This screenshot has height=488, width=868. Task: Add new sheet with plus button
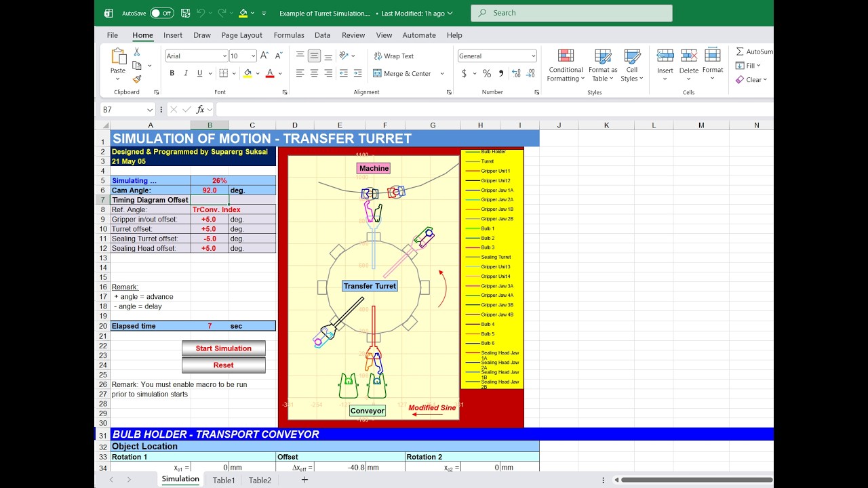coord(304,480)
